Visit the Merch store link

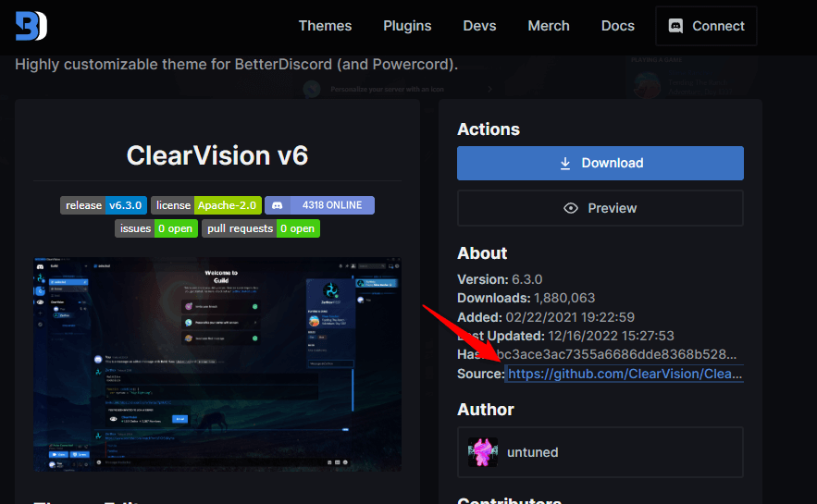pyautogui.click(x=549, y=26)
